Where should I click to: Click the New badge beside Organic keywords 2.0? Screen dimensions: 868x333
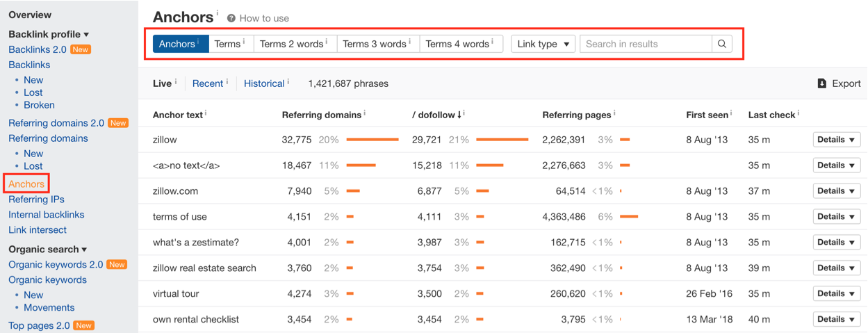(x=117, y=265)
